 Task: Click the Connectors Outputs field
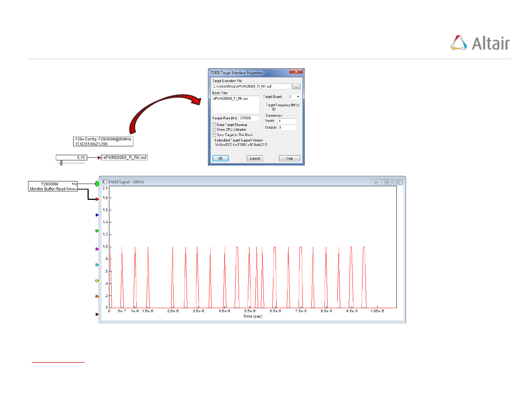pyautogui.click(x=287, y=127)
